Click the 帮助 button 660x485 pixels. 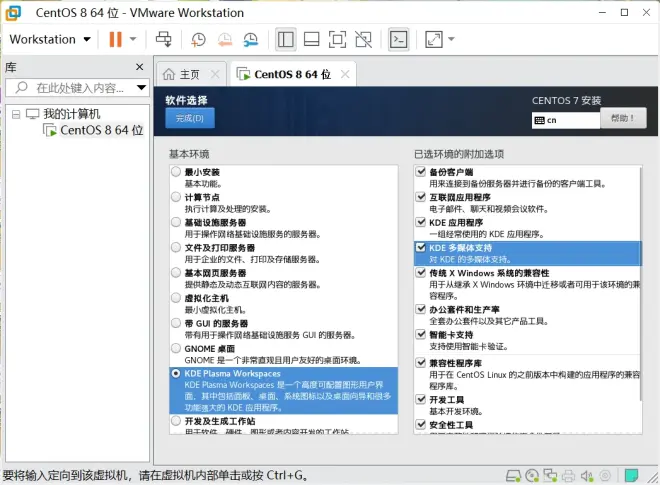(x=623, y=118)
